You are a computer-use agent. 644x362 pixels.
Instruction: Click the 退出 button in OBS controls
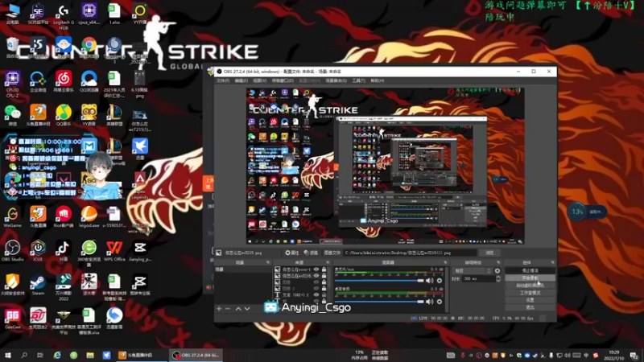point(530,307)
